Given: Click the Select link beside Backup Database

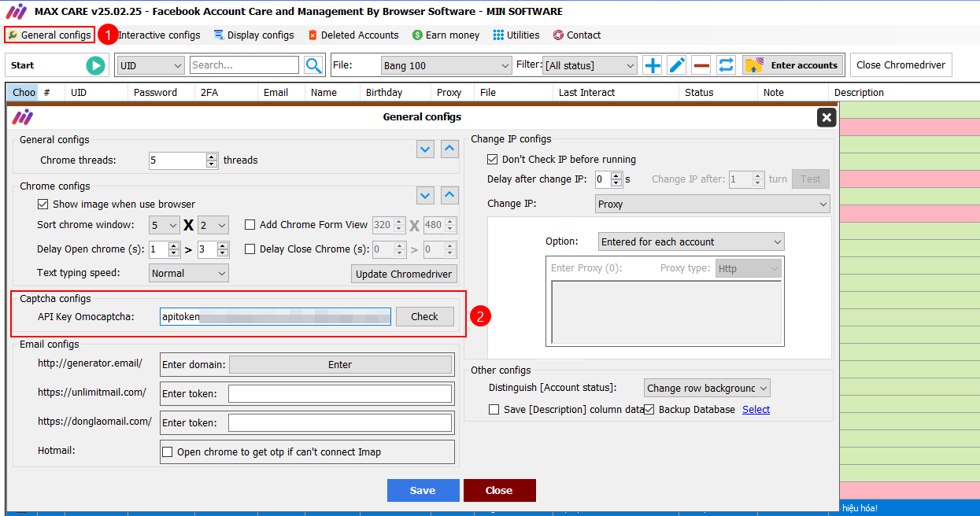Looking at the screenshot, I should [756, 409].
